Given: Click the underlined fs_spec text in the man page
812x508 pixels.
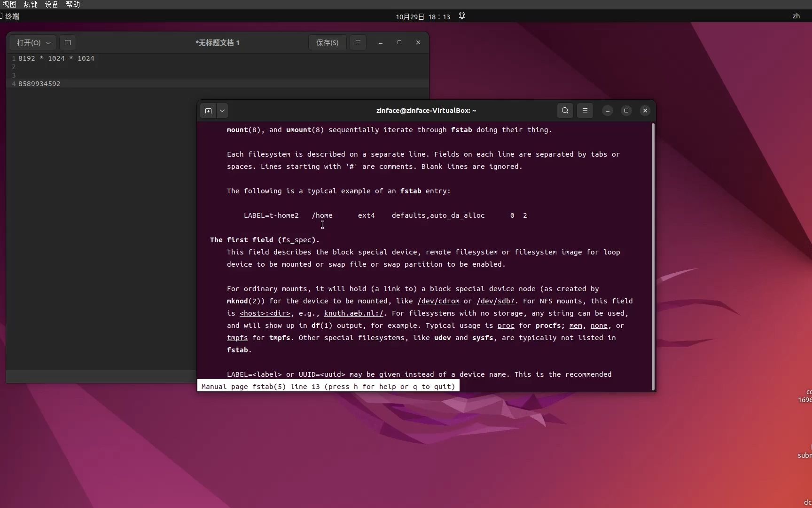Looking at the screenshot, I should [x=298, y=240].
